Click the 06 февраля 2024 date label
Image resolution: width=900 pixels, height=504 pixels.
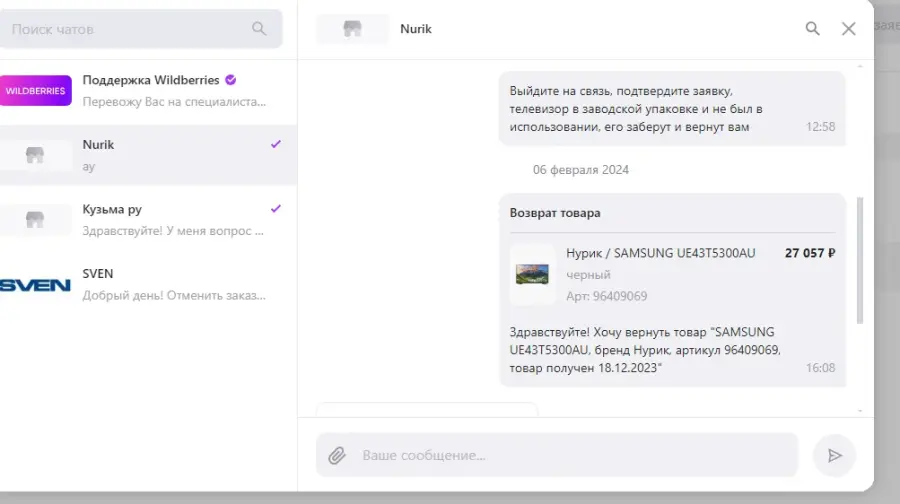click(x=581, y=170)
